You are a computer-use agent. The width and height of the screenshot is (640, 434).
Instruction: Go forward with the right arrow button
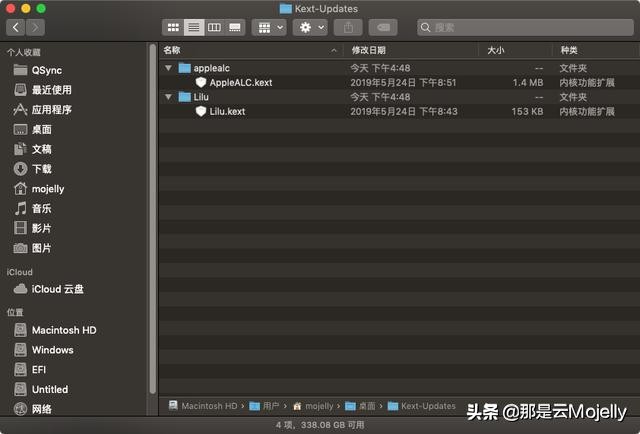[x=35, y=27]
